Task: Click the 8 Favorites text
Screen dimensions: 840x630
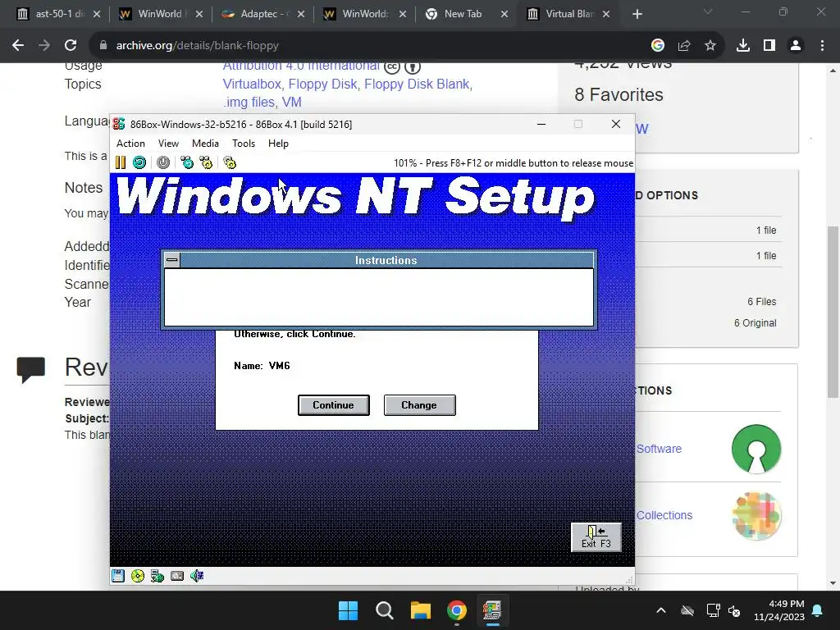Action: click(619, 95)
